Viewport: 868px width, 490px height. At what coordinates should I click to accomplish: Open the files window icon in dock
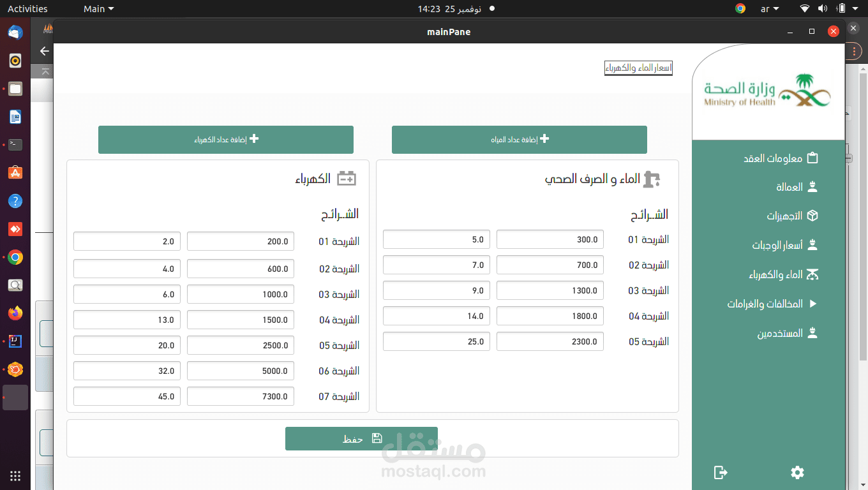click(15, 89)
